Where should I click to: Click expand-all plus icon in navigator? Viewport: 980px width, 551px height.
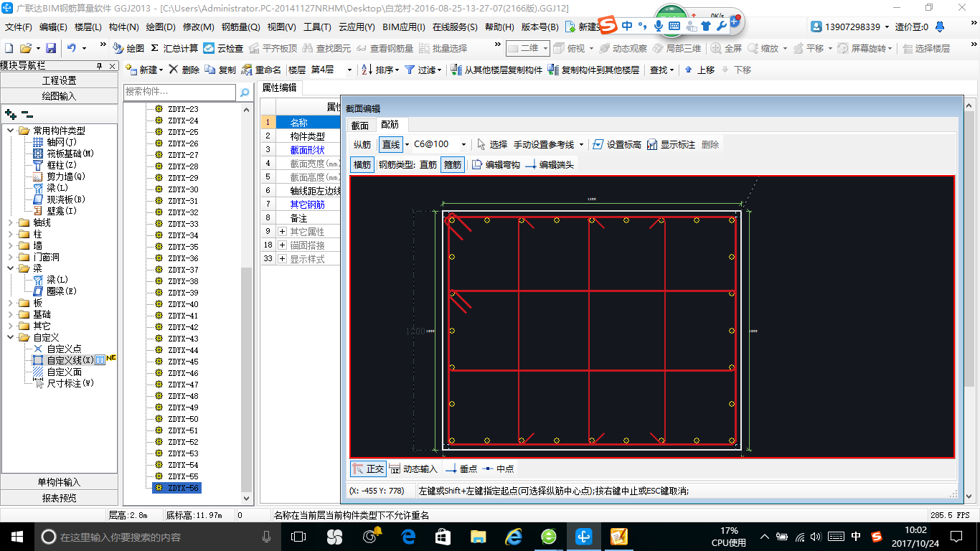[x=11, y=114]
